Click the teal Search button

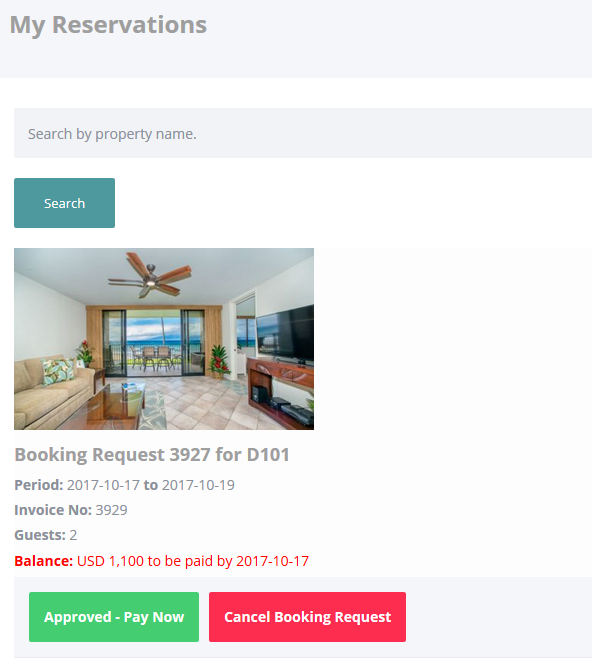(64, 203)
